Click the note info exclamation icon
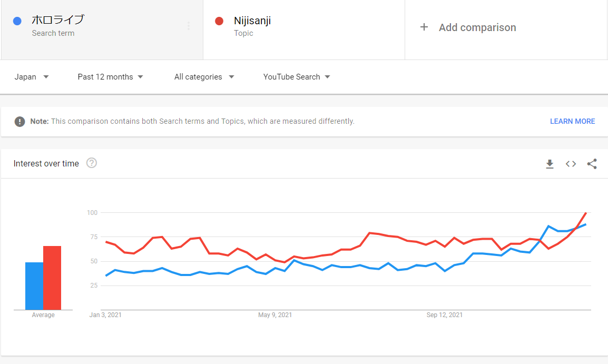The width and height of the screenshot is (608, 364). pos(20,122)
